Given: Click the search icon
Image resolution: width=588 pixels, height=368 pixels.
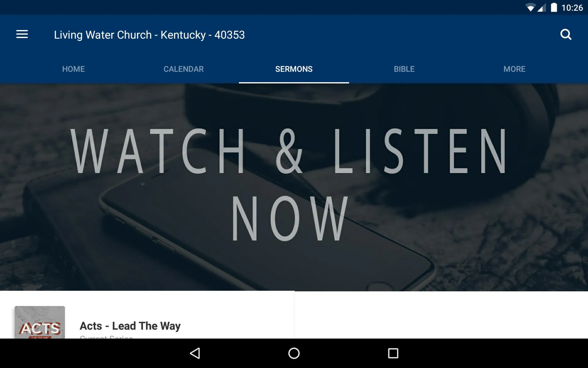Looking at the screenshot, I should 566,34.
